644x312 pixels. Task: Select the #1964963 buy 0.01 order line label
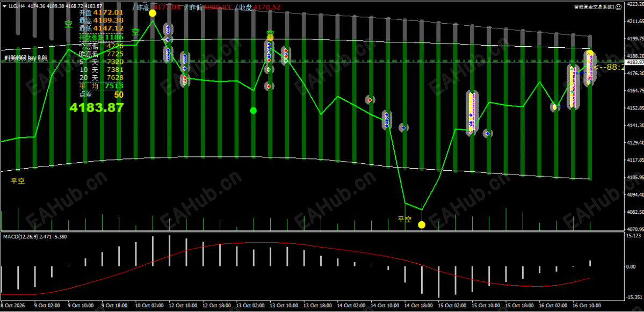pos(25,59)
